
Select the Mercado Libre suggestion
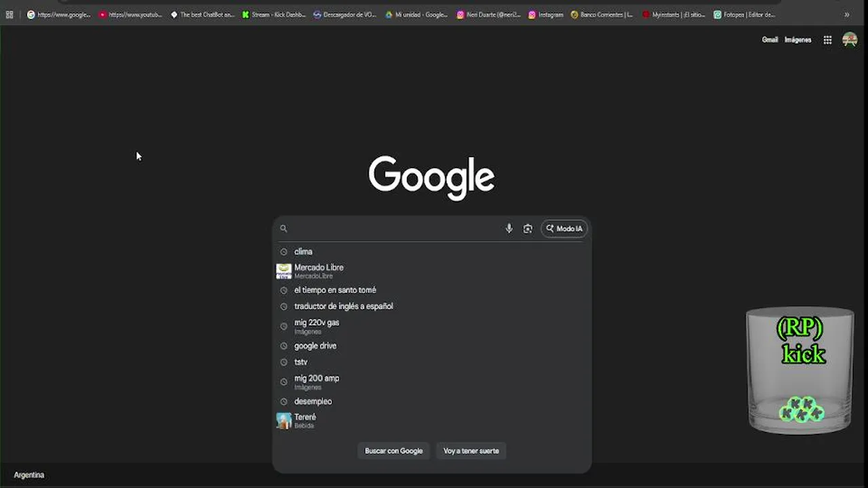click(x=431, y=271)
